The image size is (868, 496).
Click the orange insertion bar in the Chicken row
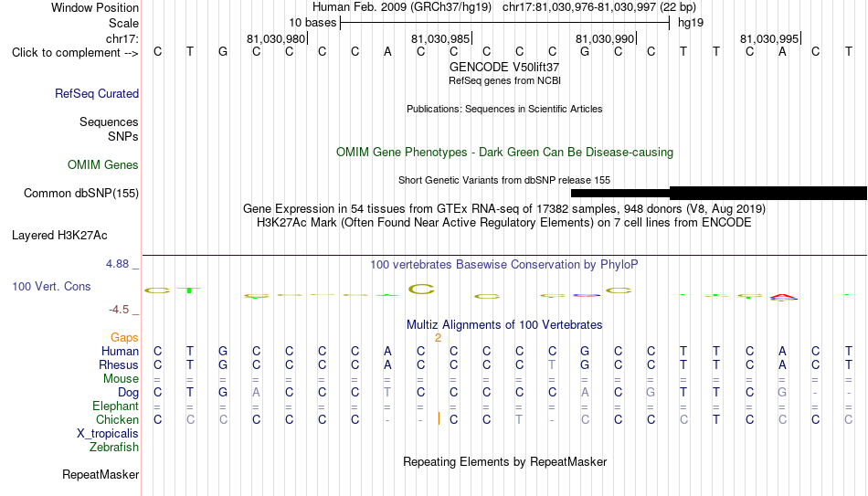(x=439, y=418)
